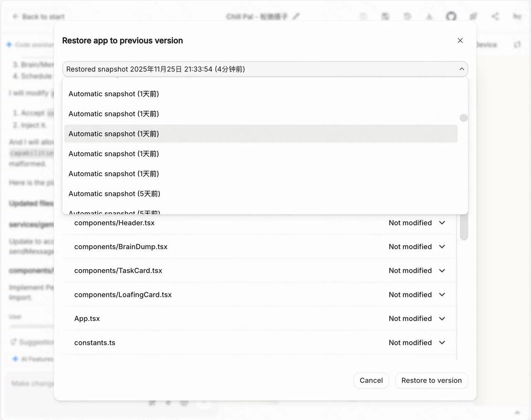531x420 pixels.
Task: Click the save icon in top toolbar
Action: click(385, 17)
